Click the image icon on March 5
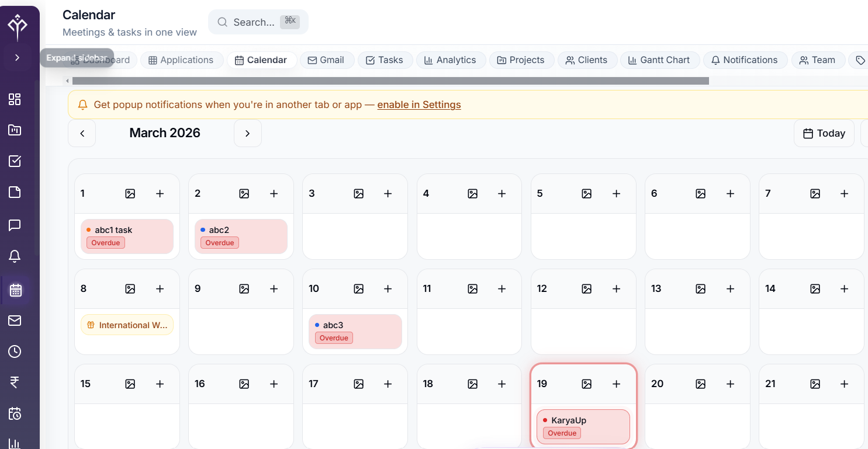 (586, 194)
